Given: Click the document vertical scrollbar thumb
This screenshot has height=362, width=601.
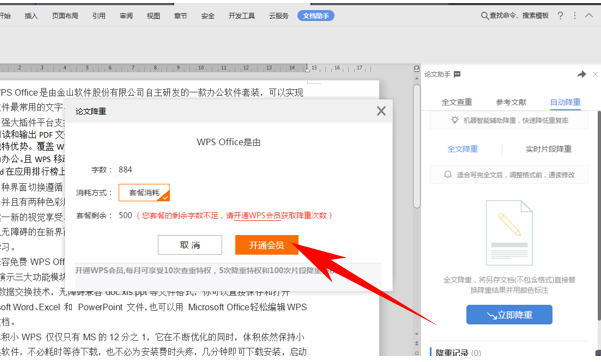Looking at the screenshot, I should pyautogui.click(x=417, y=146).
